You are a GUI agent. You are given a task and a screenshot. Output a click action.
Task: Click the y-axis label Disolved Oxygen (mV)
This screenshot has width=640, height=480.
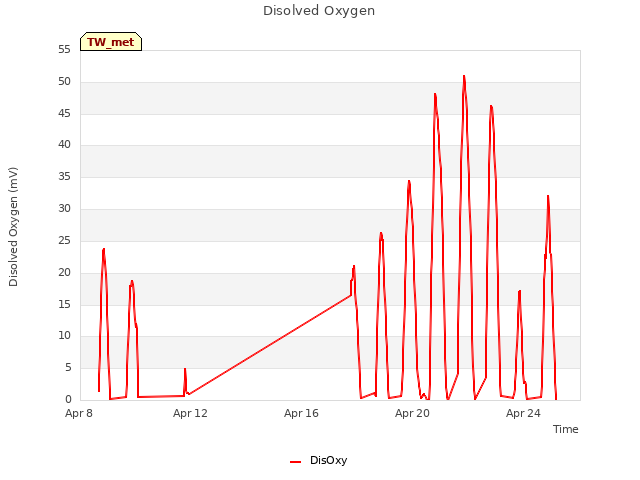pos(13,227)
